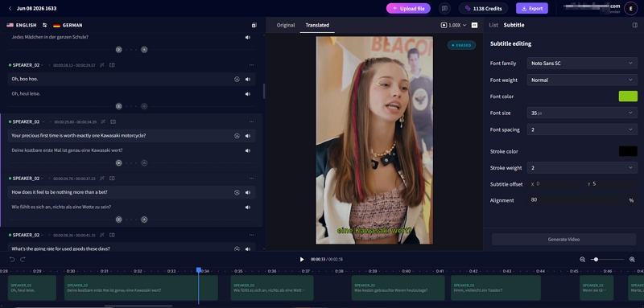Click left merge circle below 'Jedes Mädchen' line
This screenshot has width=644, height=308.
tap(118, 50)
